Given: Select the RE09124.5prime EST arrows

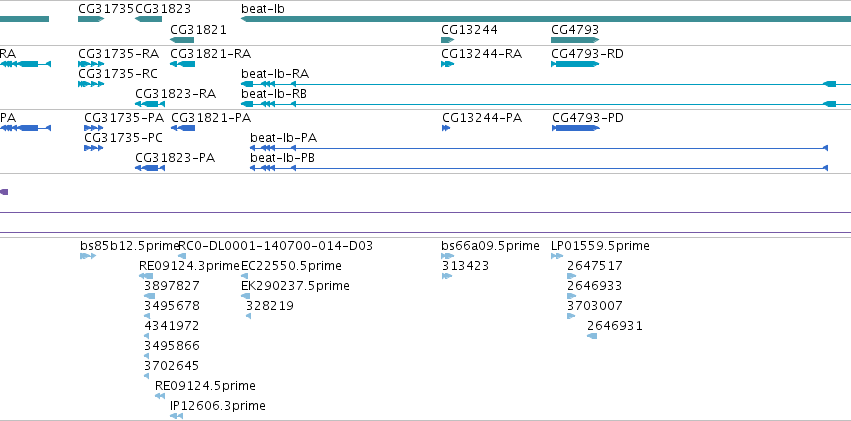Looking at the screenshot, I should [x=160, y=396].
